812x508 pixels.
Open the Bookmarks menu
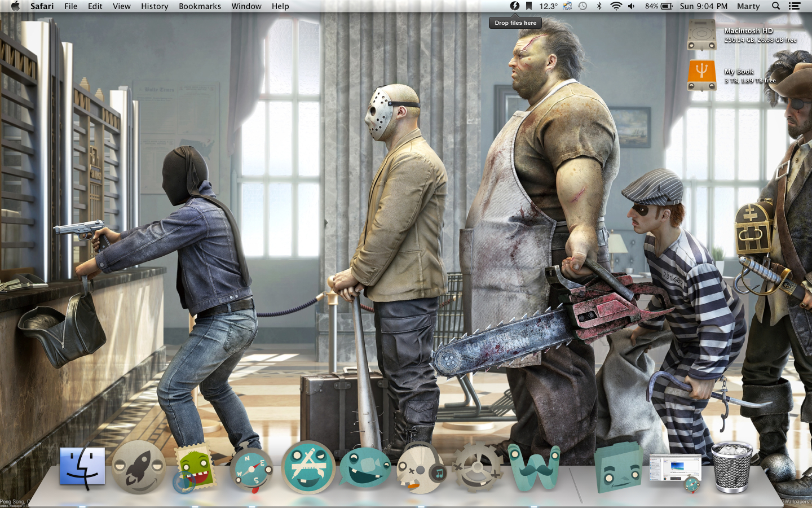[200, 6]
